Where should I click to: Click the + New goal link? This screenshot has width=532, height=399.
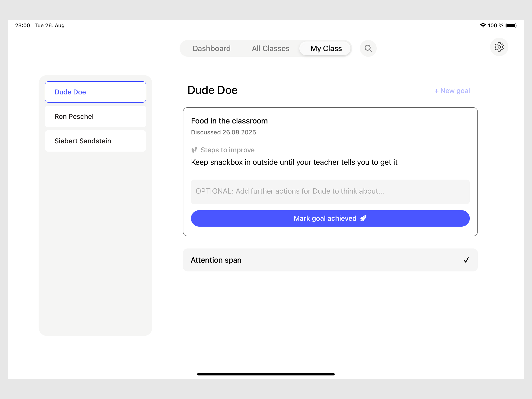[452, 91]
